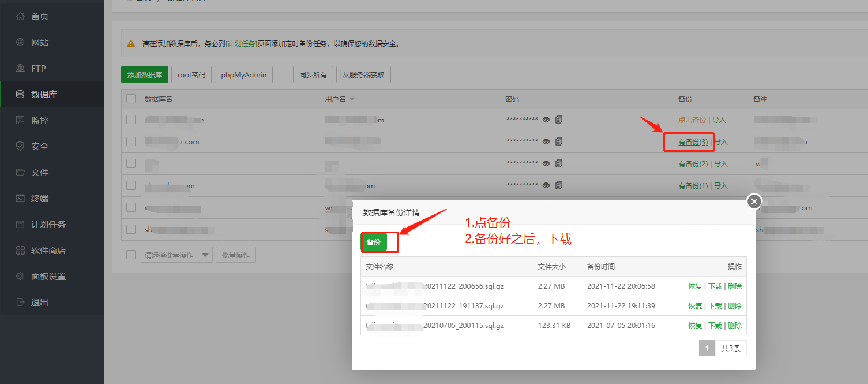Select page 1 in the backup pagination
This screenshot has width=868, height=384.
point(707,348)
